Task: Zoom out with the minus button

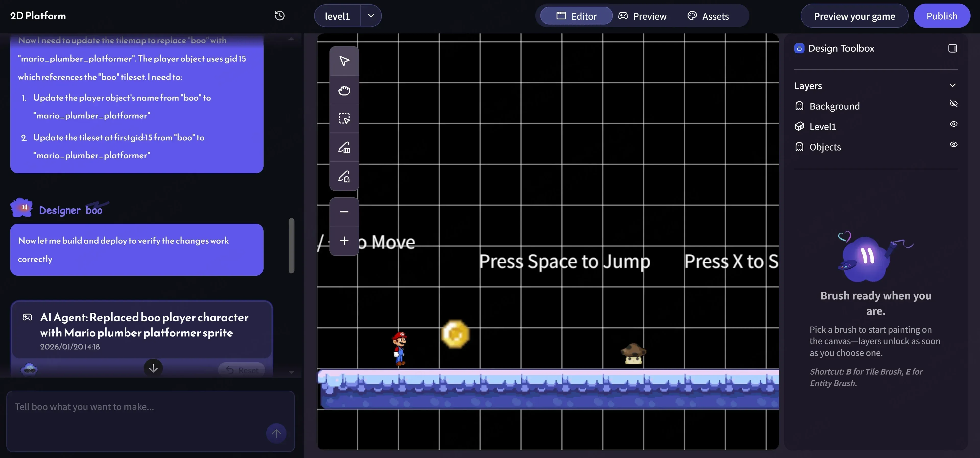Action: tap(344, 212)
